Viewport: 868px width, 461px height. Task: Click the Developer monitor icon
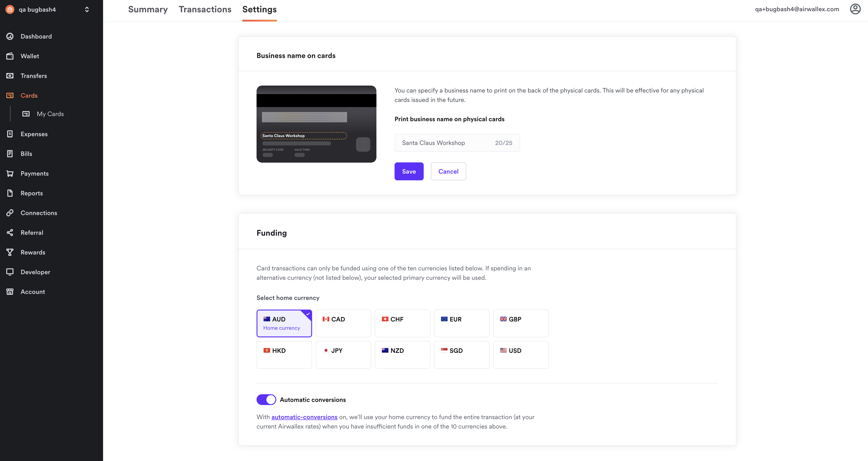pyautogui.click(x=10, y=272)
